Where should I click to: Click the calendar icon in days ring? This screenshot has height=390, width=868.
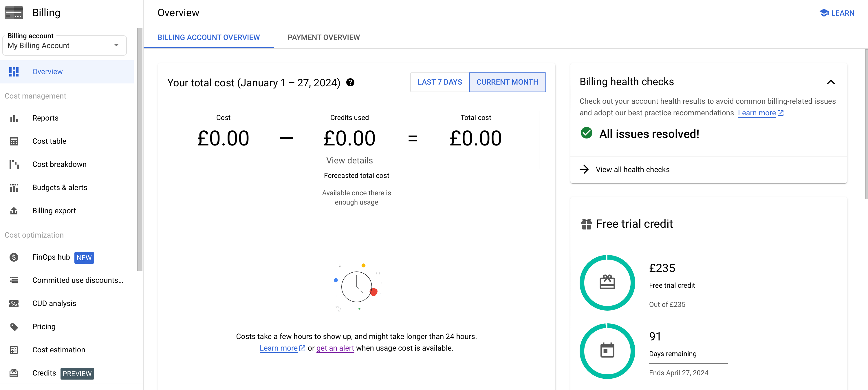[607, 351]
